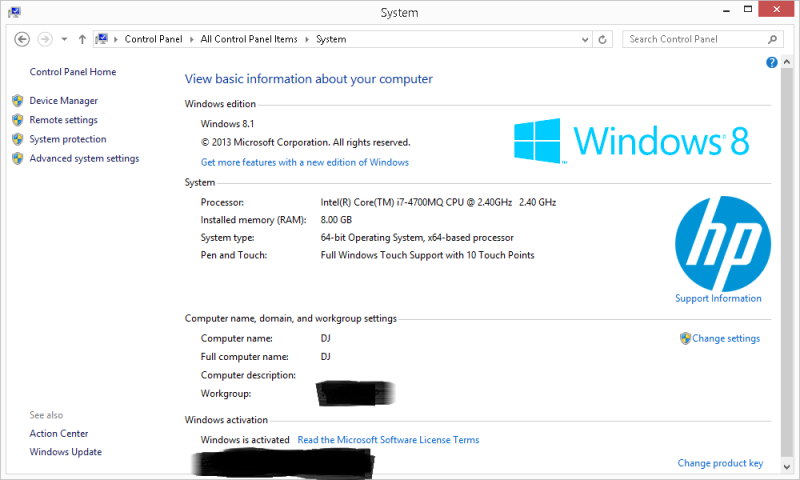
Task: Open Action Center
Action: 59,434
